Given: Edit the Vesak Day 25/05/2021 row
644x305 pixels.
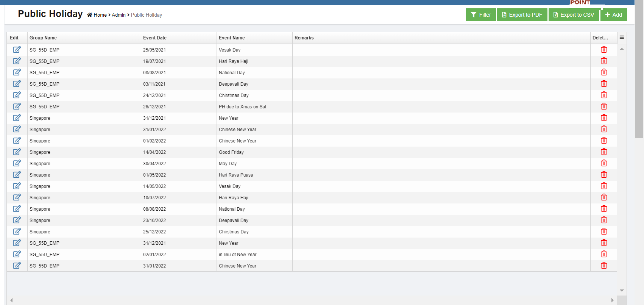Looking at the screenshot, I should pos(17,50).
